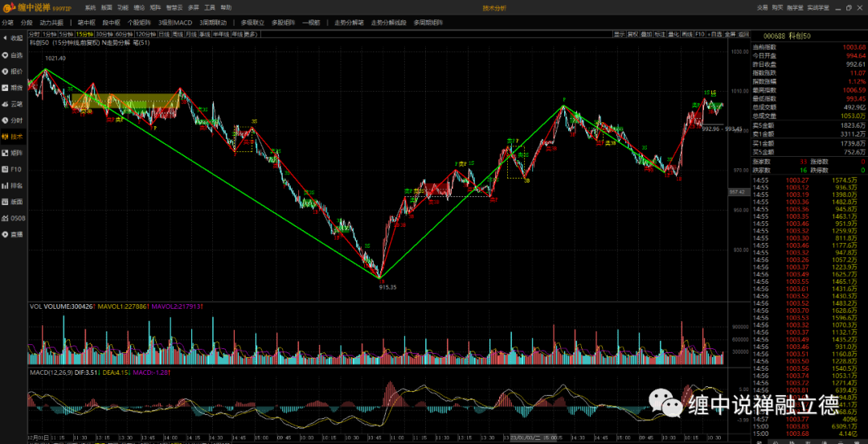Select the 技术 technical analysis sidebar icon
Viewport: 868px width, 444px height.
point(12,137)
